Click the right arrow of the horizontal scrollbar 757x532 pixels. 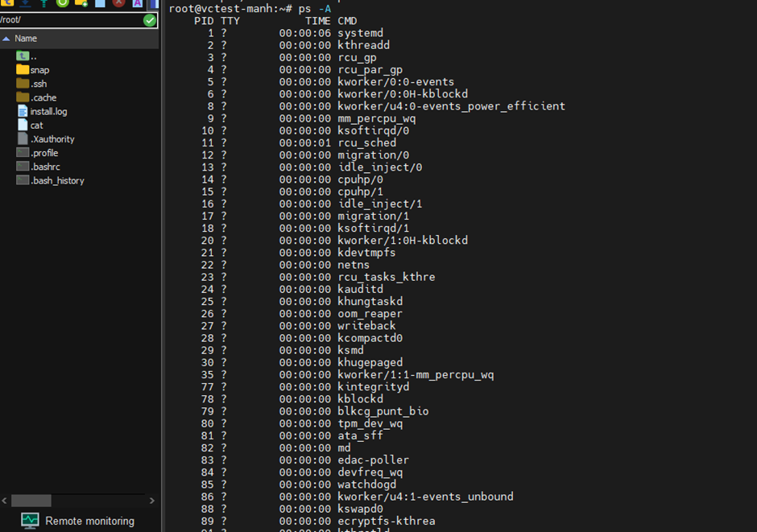coord(151,501)
